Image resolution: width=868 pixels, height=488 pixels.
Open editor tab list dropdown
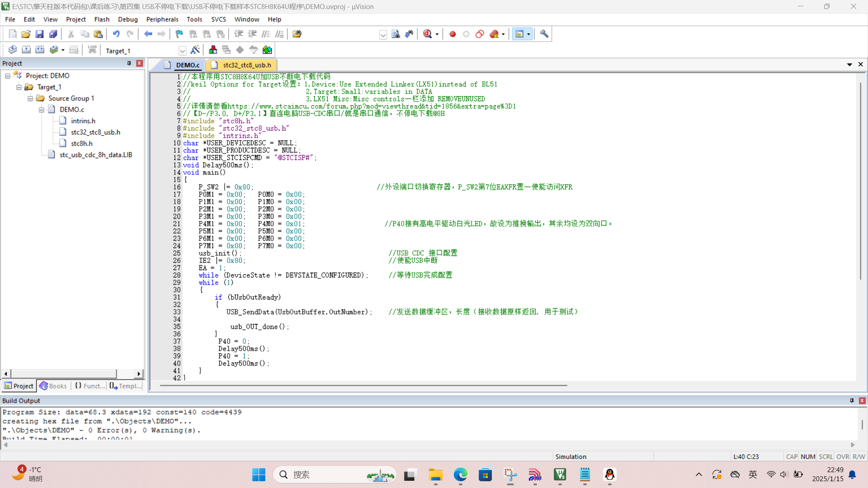(x=849, y=65)
